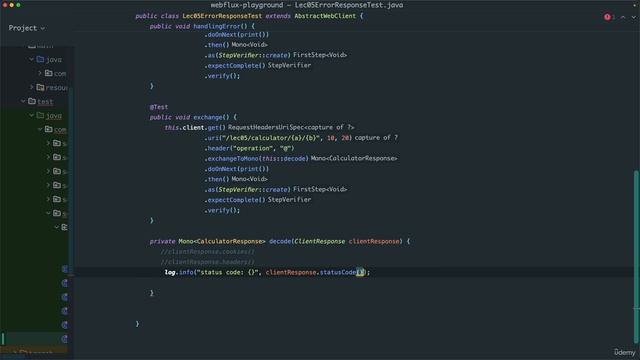This screenshot has height=360, width=640.
Task: Collapse the test java folder chevron
Action: (x=31, y=116)
